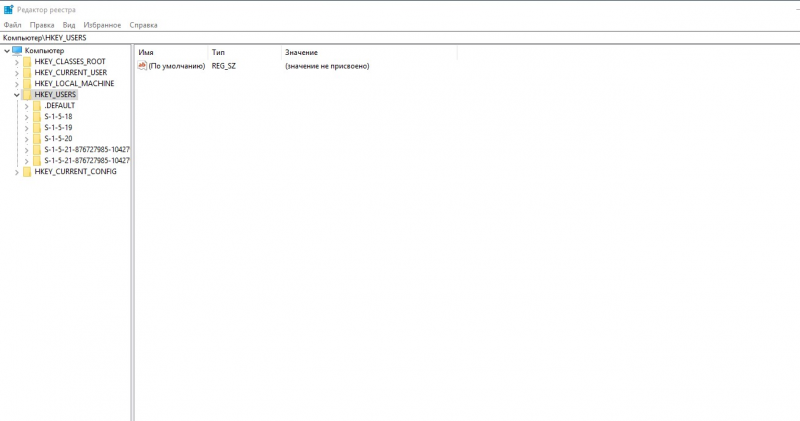Select the HKEY_LOCAL_MACHINE key label
Viewport: 800px width, 421px height.
click(74, 84)
